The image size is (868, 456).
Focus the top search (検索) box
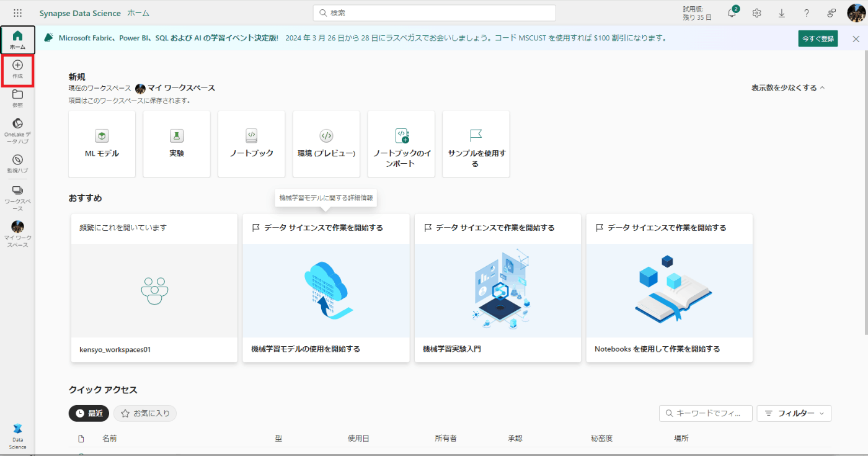(435, 13)
